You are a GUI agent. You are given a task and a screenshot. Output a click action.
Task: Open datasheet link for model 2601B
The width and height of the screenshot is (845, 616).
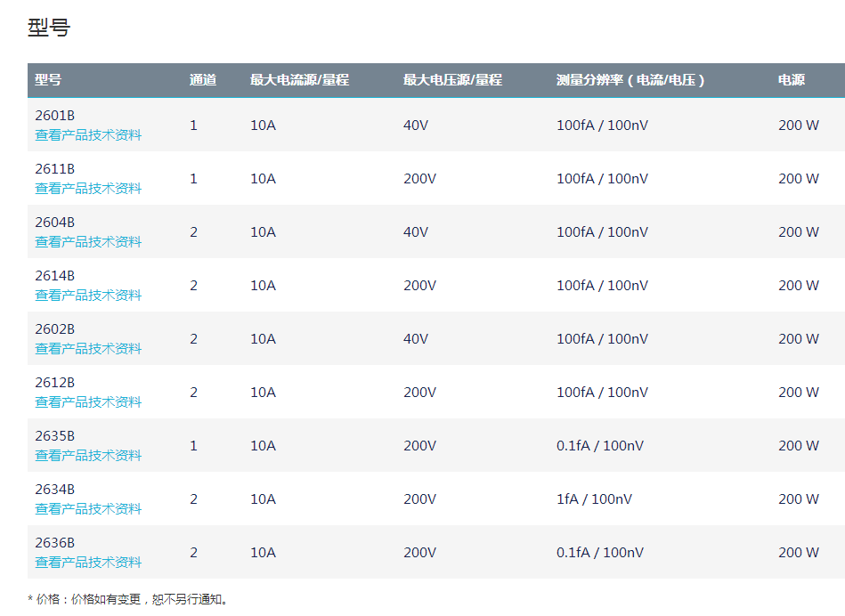point(88,134)
